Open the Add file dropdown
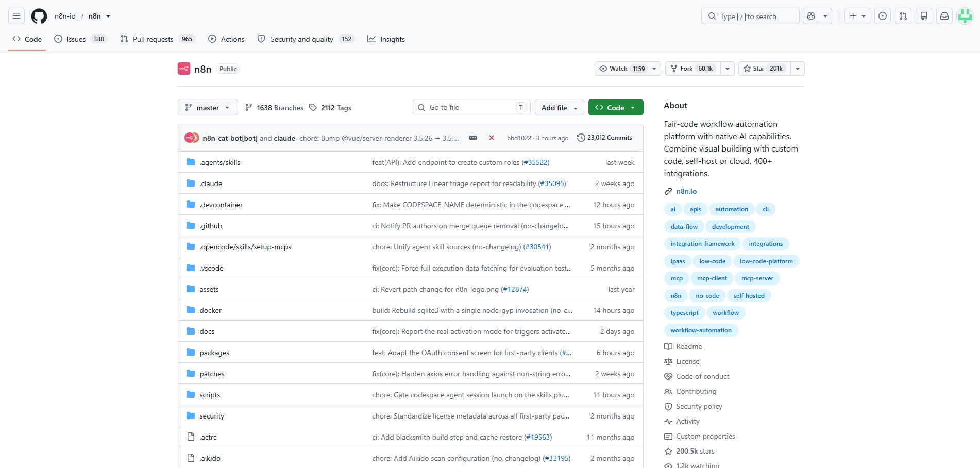Viewport: 980px width, 468px height. click(560, 107)
